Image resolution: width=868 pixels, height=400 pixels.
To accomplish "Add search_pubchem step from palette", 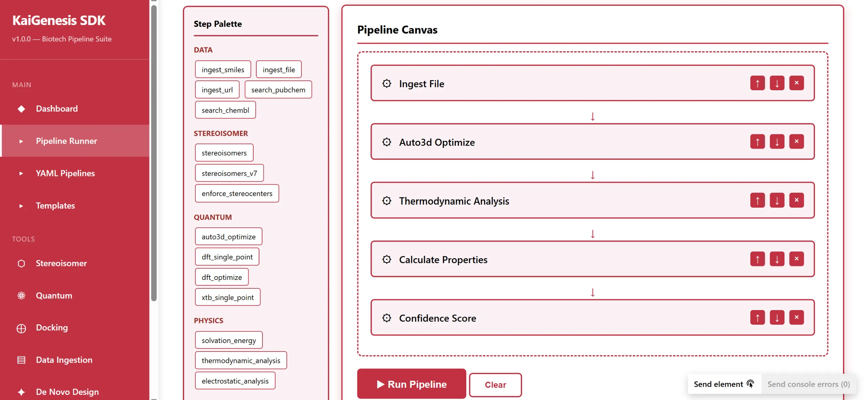I will [278, 90].
